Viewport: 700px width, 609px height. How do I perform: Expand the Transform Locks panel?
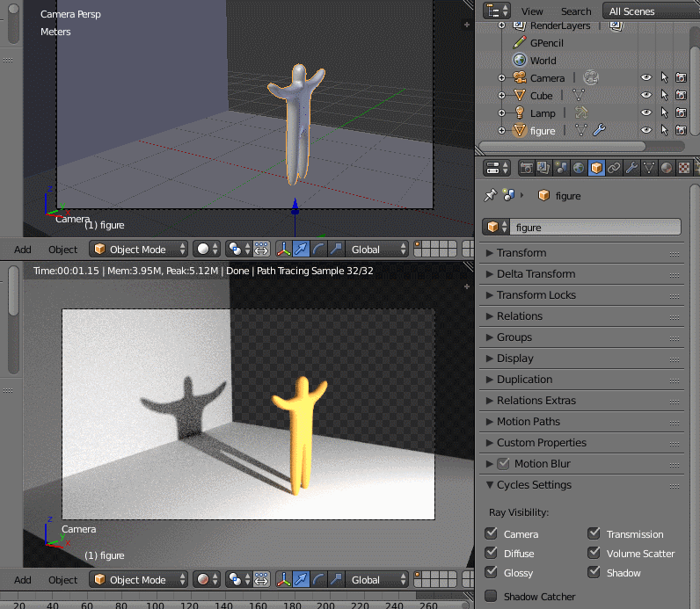pyautogui.click(x=581, y=295)
